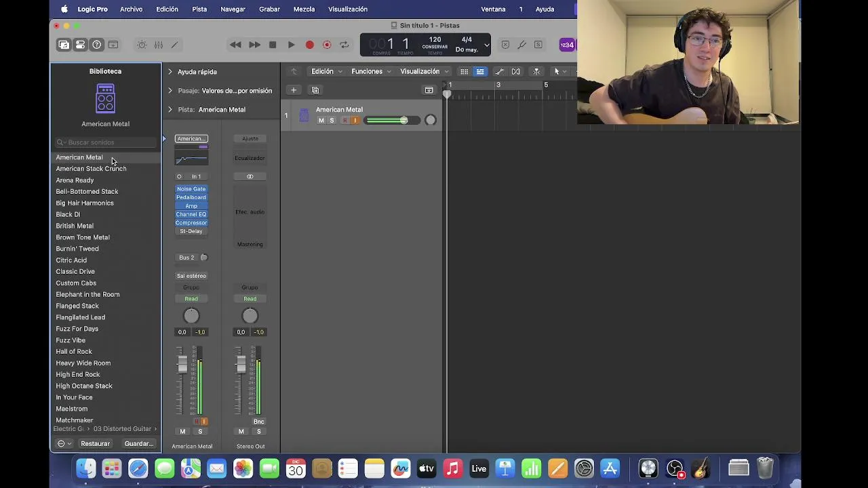
Task: Open the Grabar menu
Action: pos(269,9)
